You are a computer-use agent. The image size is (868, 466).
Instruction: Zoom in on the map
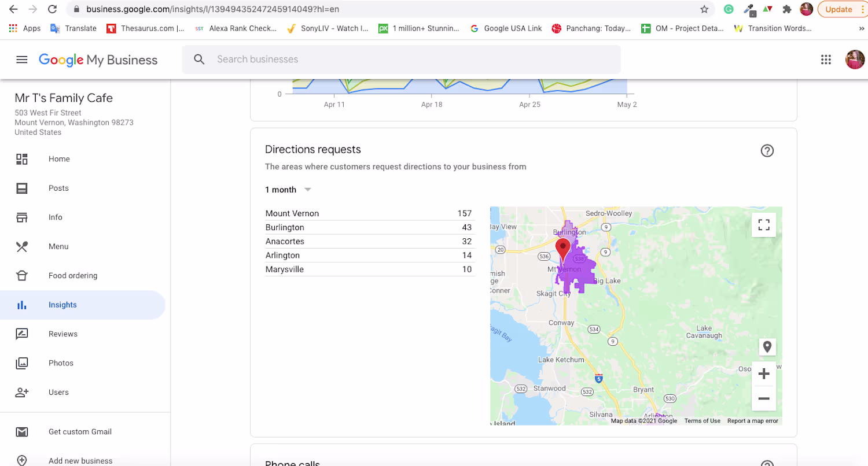(763, 374)
